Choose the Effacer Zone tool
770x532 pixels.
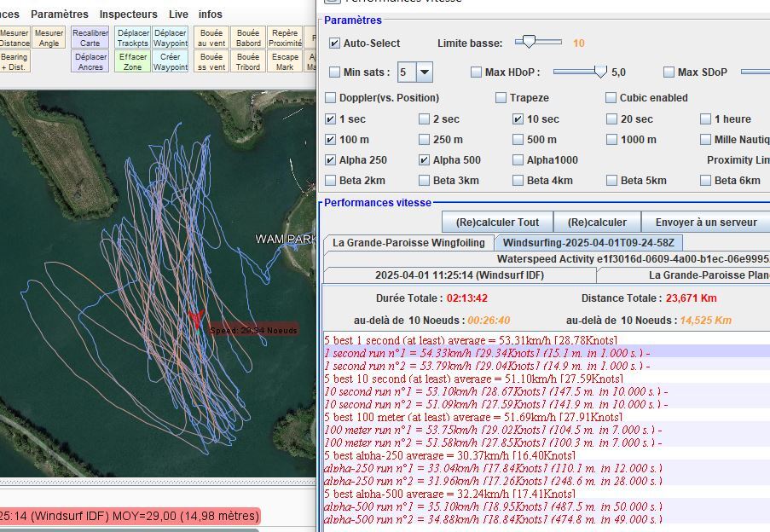[x=132, y=61]
